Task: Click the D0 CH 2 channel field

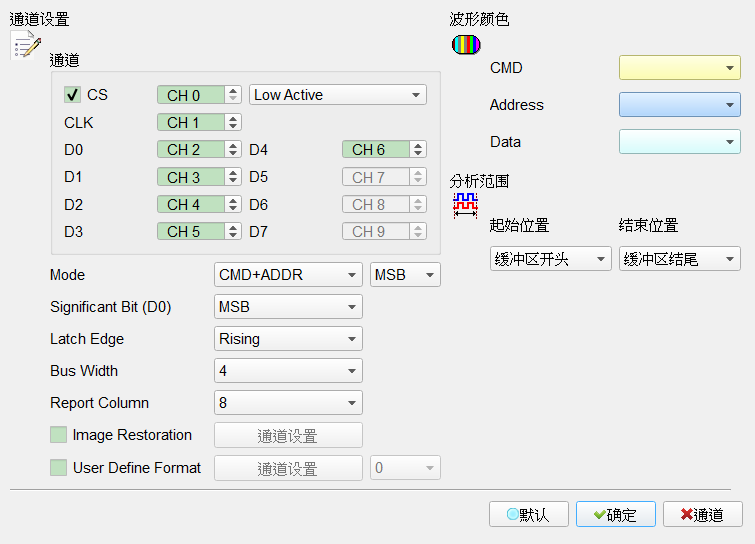Action: (x=191, y=150)
